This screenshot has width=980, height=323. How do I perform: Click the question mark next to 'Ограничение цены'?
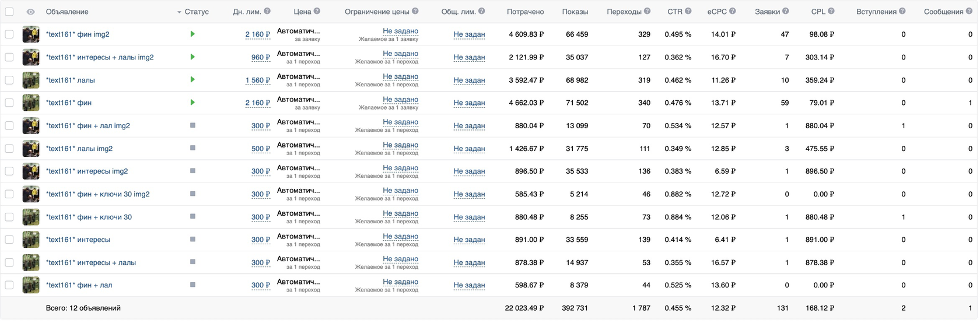coord(415,11)
